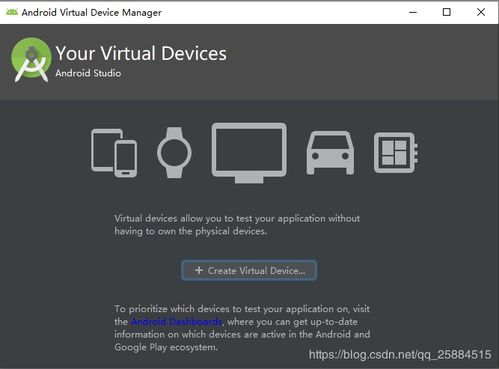Click the Virtual devices allow you description text
This screenshot has width=499, height=369.
(237, 225)
